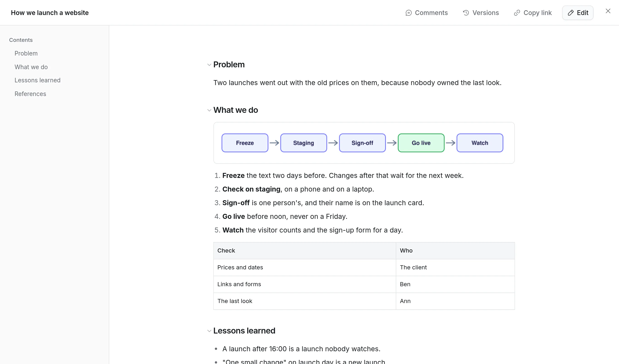The image size is (619, 364).
Task: Click the document title How we launch a website
Action: tap(50, 13)
